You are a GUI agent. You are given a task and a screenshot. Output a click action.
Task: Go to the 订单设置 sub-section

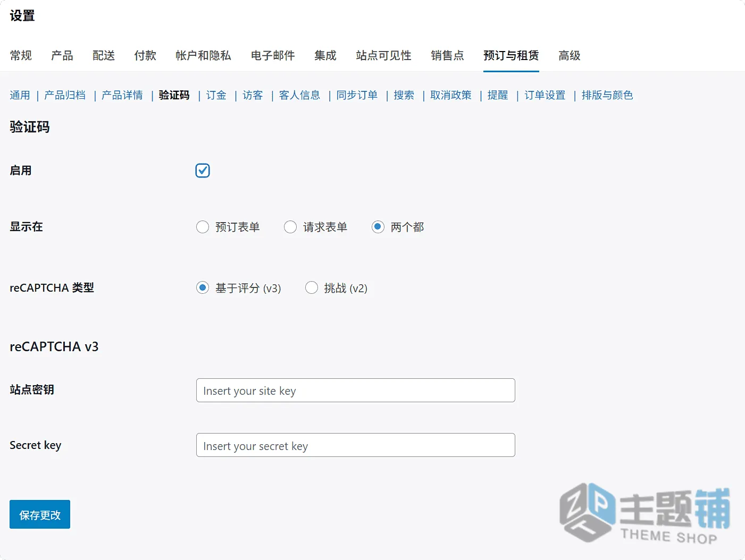545,95
